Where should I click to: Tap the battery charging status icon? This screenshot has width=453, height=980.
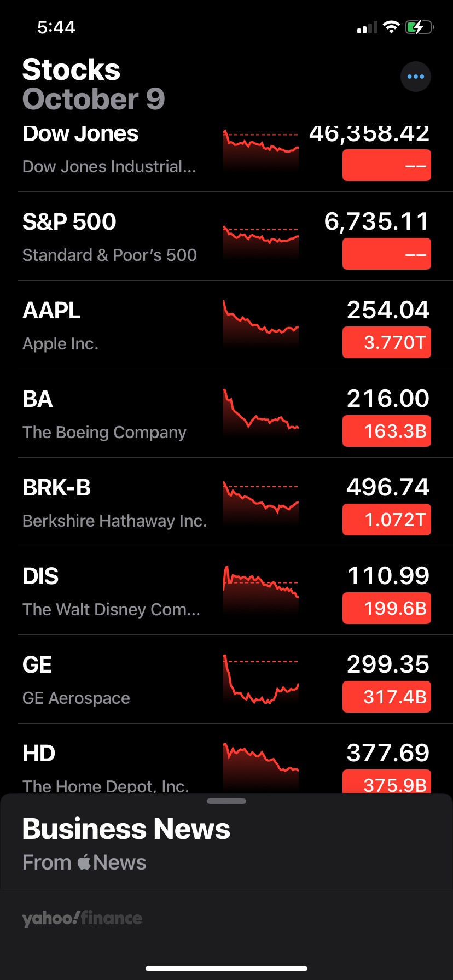(419, 27)
